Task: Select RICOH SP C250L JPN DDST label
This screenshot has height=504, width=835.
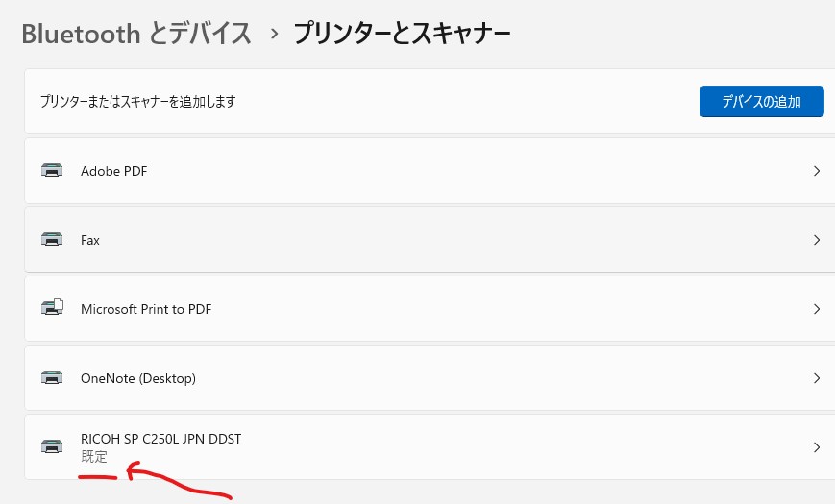Action: [160, 439]
